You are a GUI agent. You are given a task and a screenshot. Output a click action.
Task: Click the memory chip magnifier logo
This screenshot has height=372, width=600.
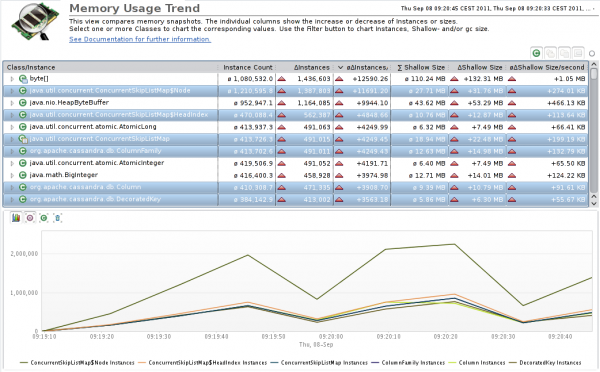click(x=34, y=22)
